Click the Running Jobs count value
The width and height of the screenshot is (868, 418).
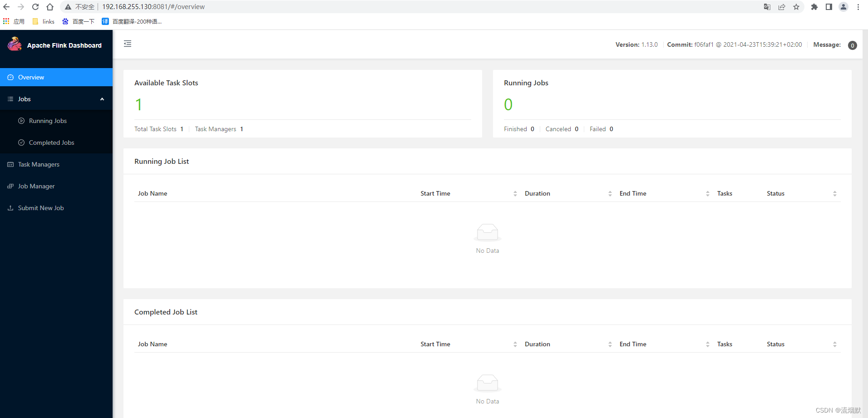[508, 105]
